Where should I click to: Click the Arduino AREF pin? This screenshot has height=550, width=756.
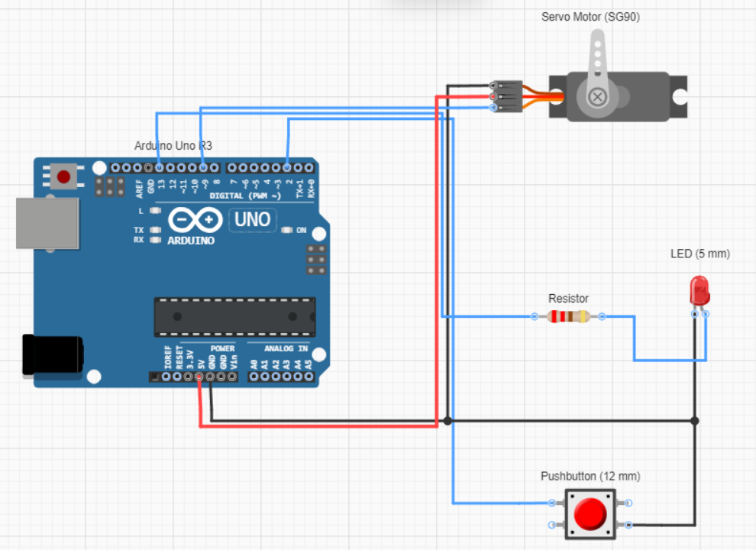(137, 167)
